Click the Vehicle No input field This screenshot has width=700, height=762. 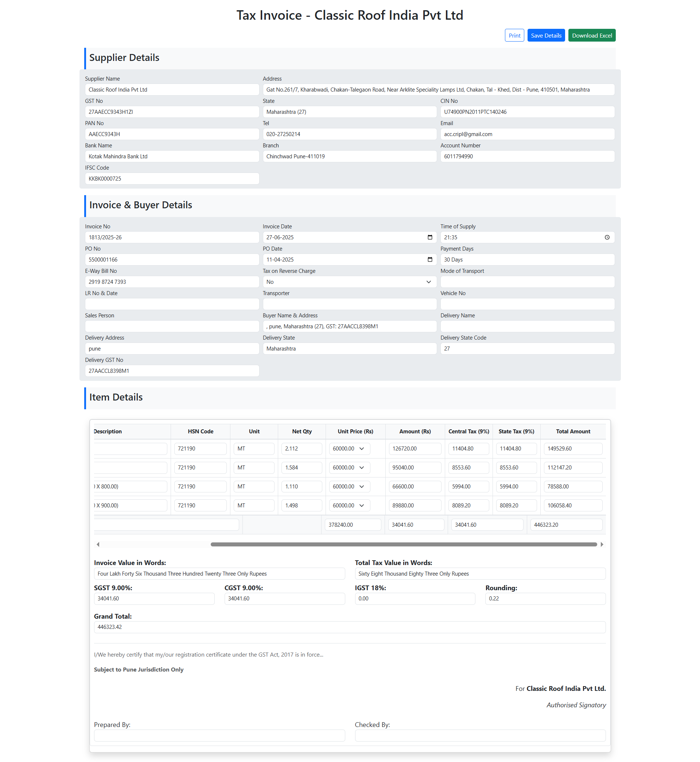click(527, 304)
